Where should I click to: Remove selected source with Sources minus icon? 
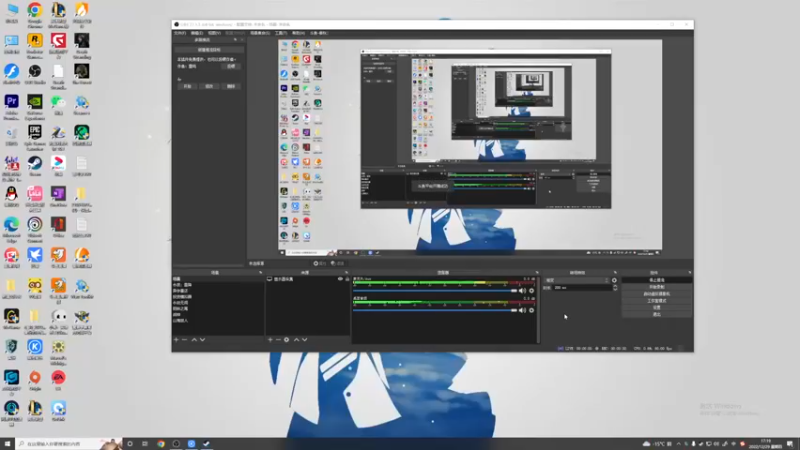[x=278, y=340]
